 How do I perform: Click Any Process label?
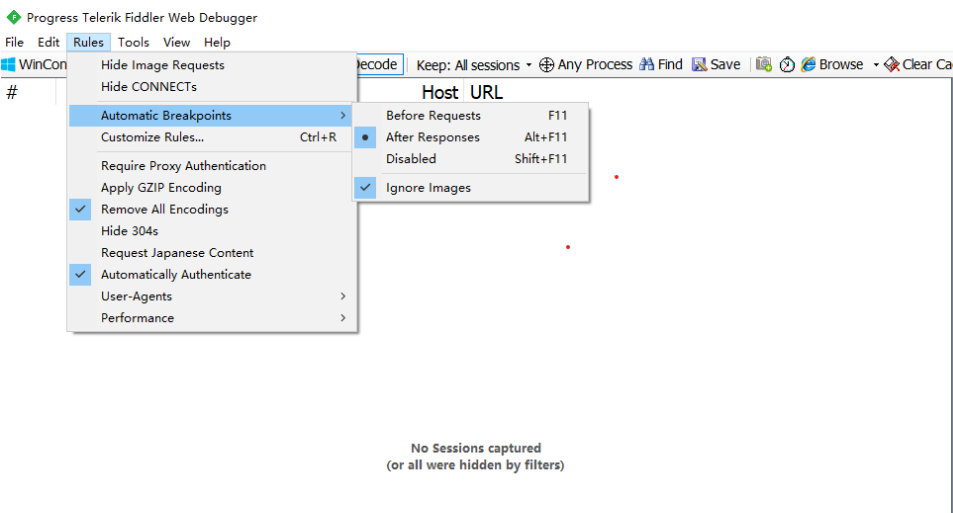point(595,64)
